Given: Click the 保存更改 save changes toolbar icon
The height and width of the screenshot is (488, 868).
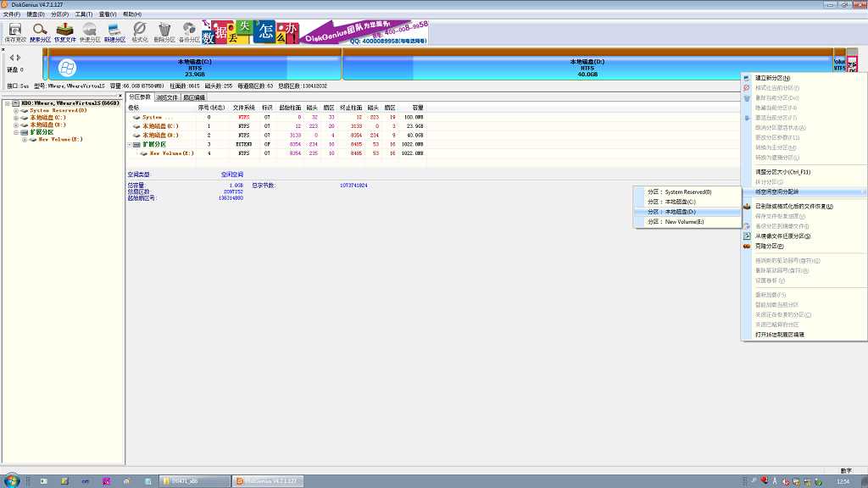Looking at the screenshot, I should [x=15, y=32].
